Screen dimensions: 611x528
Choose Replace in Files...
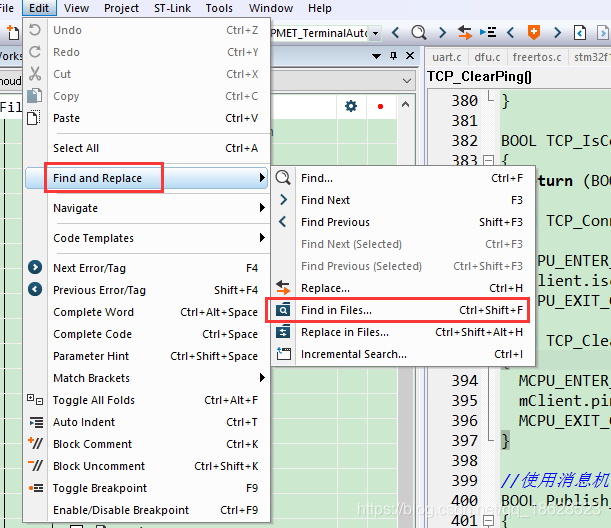(403, 332)
